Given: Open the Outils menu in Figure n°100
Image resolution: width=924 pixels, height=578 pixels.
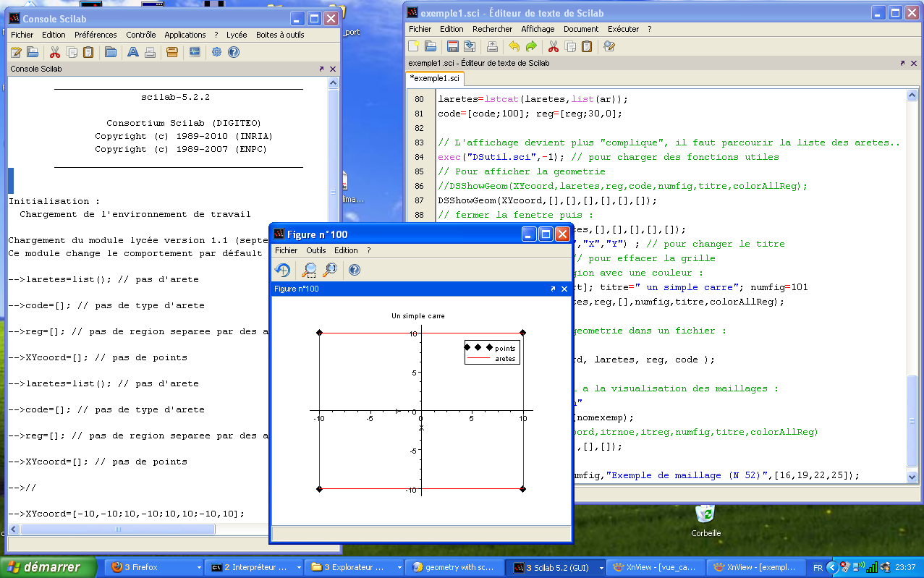Looking at the screenshot, I should [316, 250].
